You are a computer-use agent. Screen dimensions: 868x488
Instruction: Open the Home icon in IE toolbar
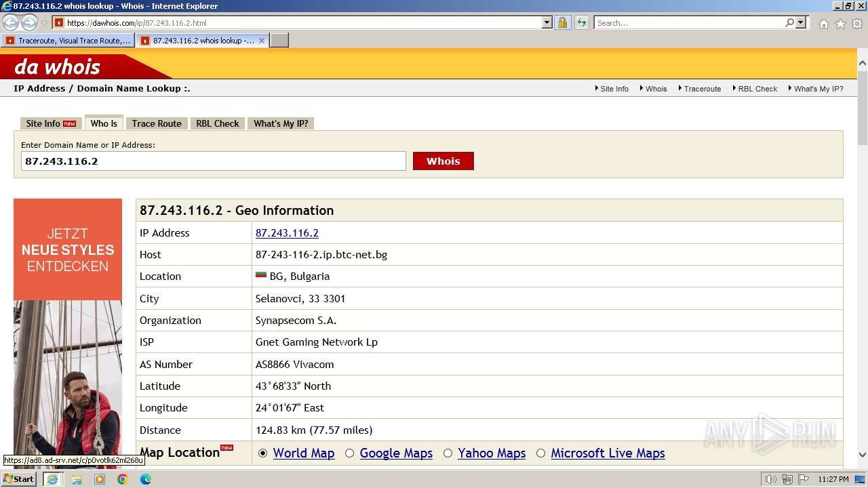click(823, 24)
